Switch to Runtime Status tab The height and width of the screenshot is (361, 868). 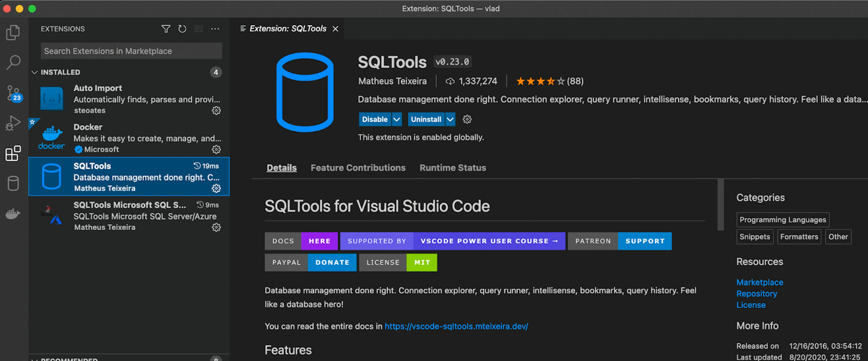(x=453, y=168)
